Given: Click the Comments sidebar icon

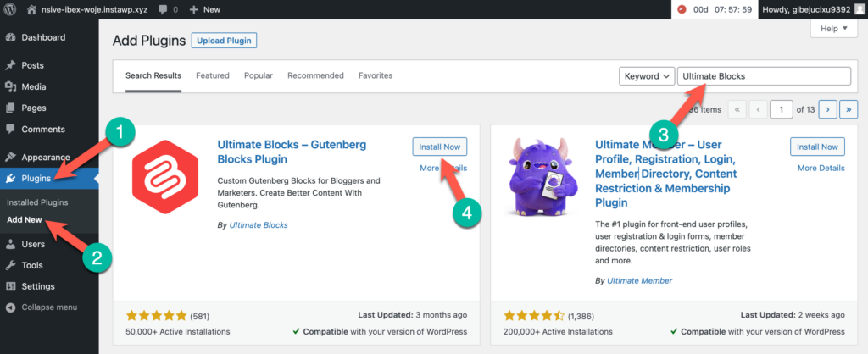Looking at the screenshot, I should 10,130.
